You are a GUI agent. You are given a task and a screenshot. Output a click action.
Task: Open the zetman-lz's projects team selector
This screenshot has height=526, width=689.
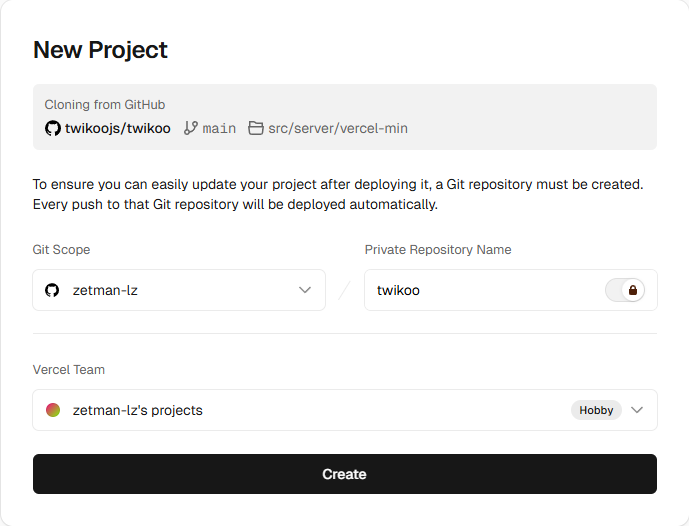(x=300, y=410)
